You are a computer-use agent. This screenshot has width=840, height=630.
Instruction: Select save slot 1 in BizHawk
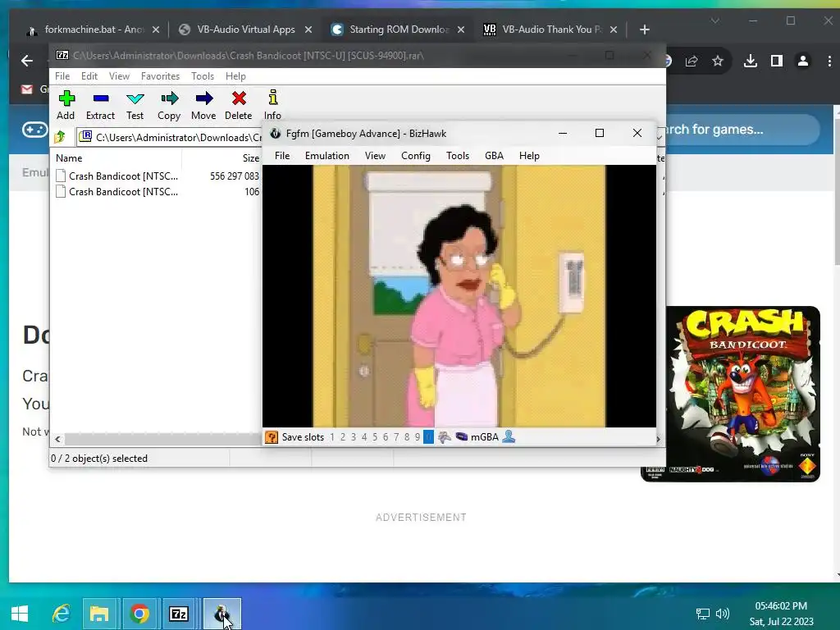click(x=332, y=437)
